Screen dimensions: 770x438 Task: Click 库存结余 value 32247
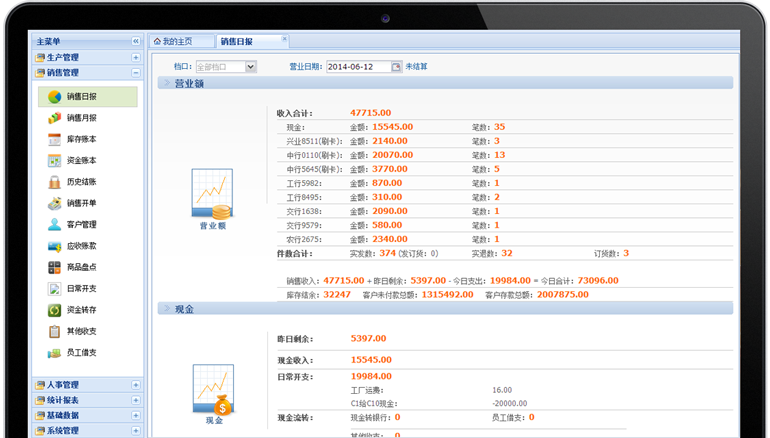point(337,295)
